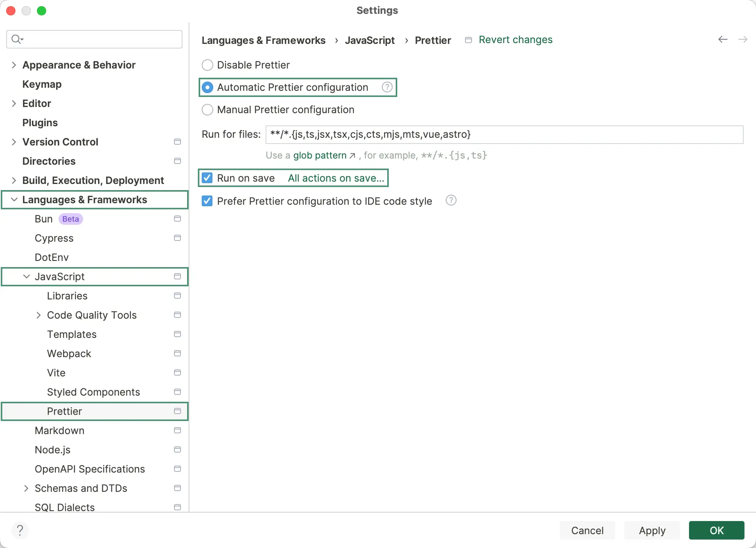
Task: Expand Code Quality Tools node
Action: tap(38, 315)
